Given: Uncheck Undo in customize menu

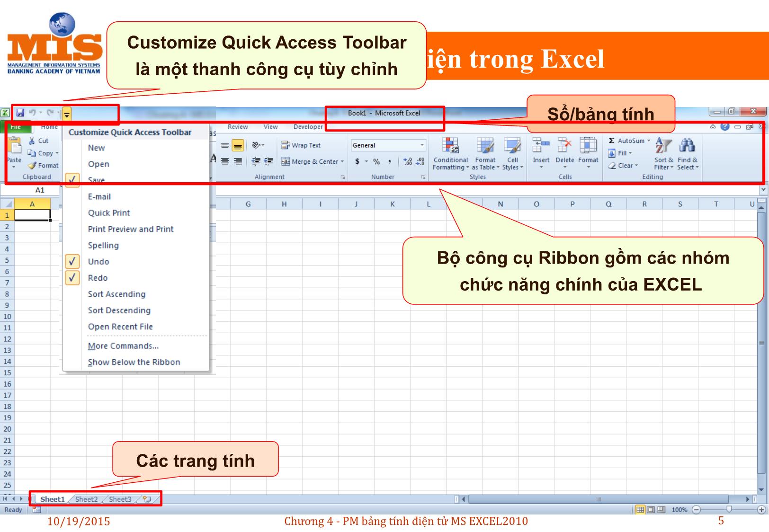Looking at the screenshot, I should pos(136,262).
